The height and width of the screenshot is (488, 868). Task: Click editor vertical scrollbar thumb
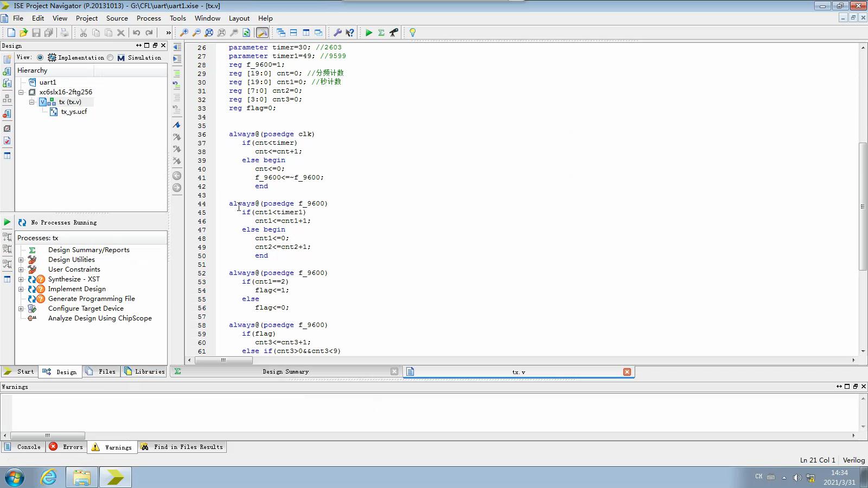[863, 206]
